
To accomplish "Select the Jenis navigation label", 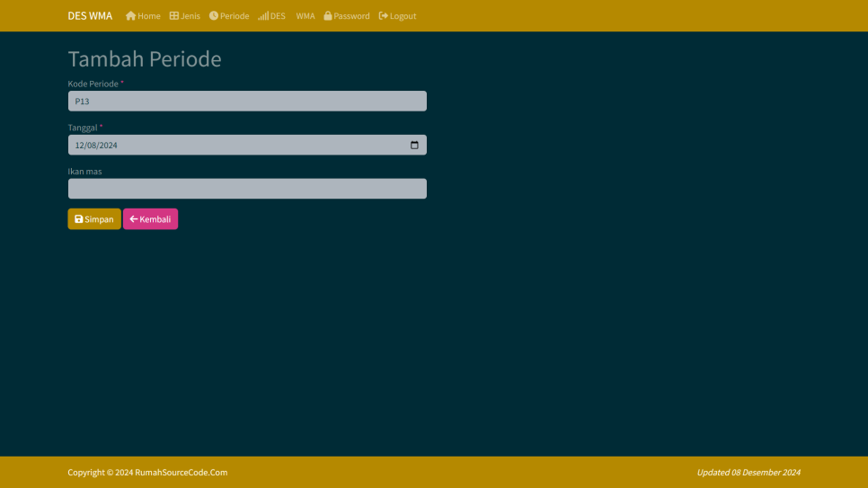I will pyautogui.click(x=190, y=16).
